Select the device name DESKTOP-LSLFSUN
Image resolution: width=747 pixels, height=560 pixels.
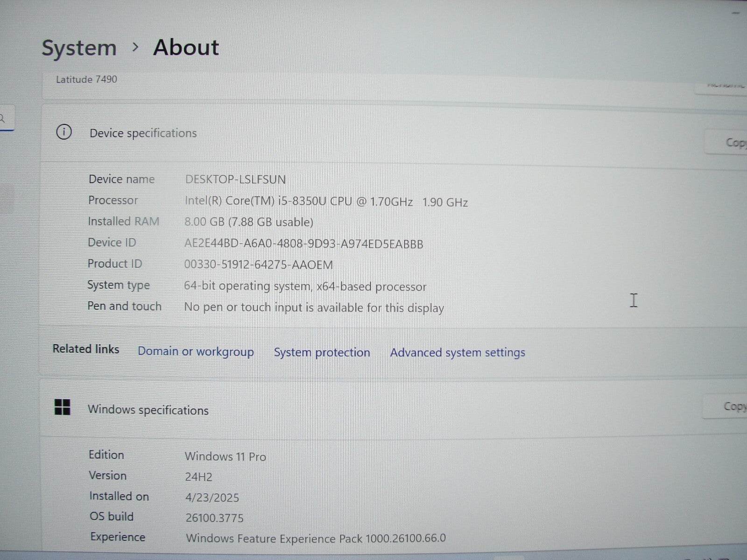point(235,179)
